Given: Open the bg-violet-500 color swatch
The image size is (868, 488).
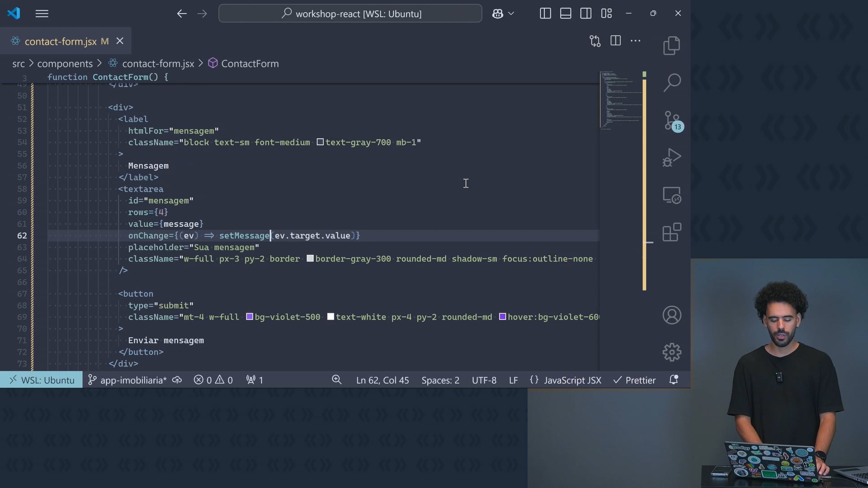Looking at the screenshot, I should click(250, 317).
